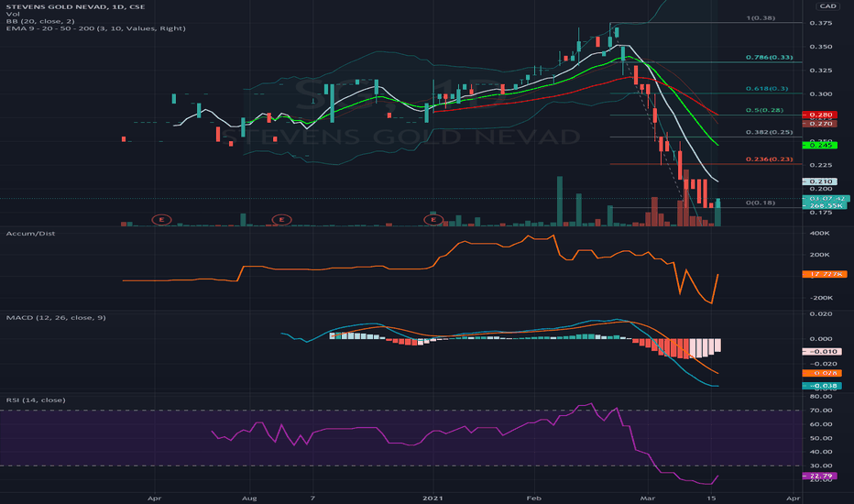Click the earnings E marker above 2021 label
854x504 pixels.
[433, 220]
